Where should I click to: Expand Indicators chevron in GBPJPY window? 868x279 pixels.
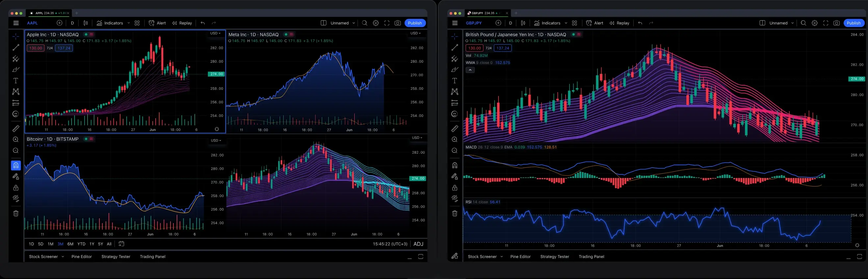(x=566, y=23)
